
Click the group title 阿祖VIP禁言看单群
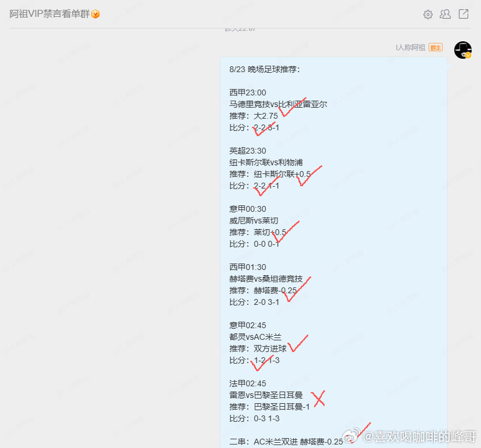(x=49, y=14)
